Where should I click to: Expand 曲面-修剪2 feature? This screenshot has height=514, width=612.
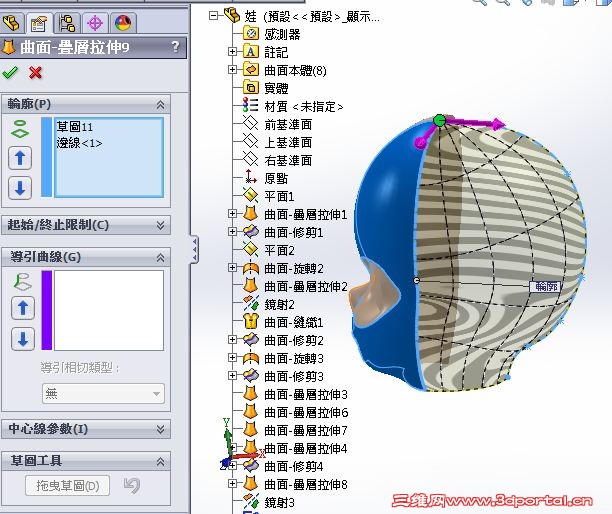tap(232, 340)
